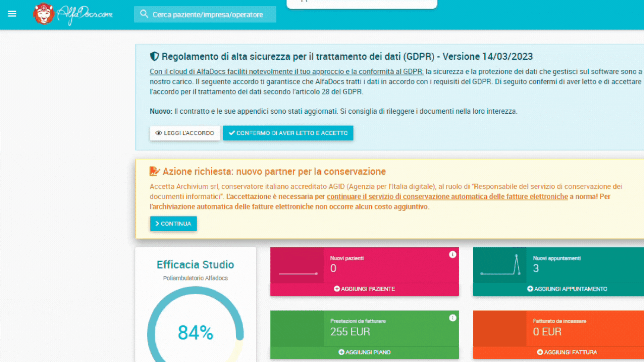The image size is (644, 362).
Task: Add a new patient with Aggiungi paziente
Action: [364, 289]
